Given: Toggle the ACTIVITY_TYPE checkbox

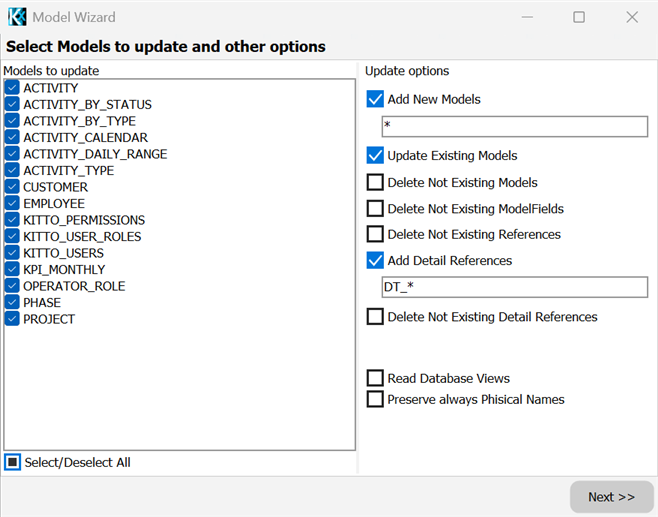Looking at the screenshot, I should [12, 170].
